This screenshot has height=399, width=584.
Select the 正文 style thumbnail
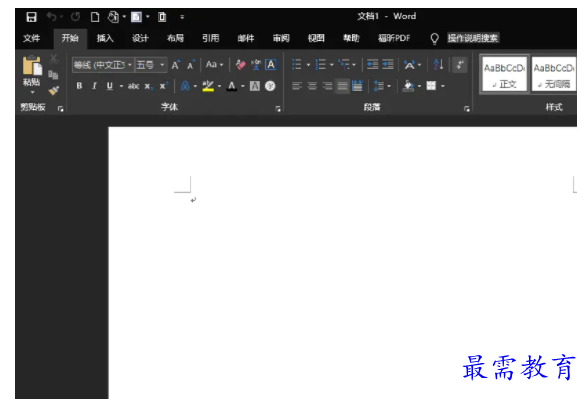point(504,74)
